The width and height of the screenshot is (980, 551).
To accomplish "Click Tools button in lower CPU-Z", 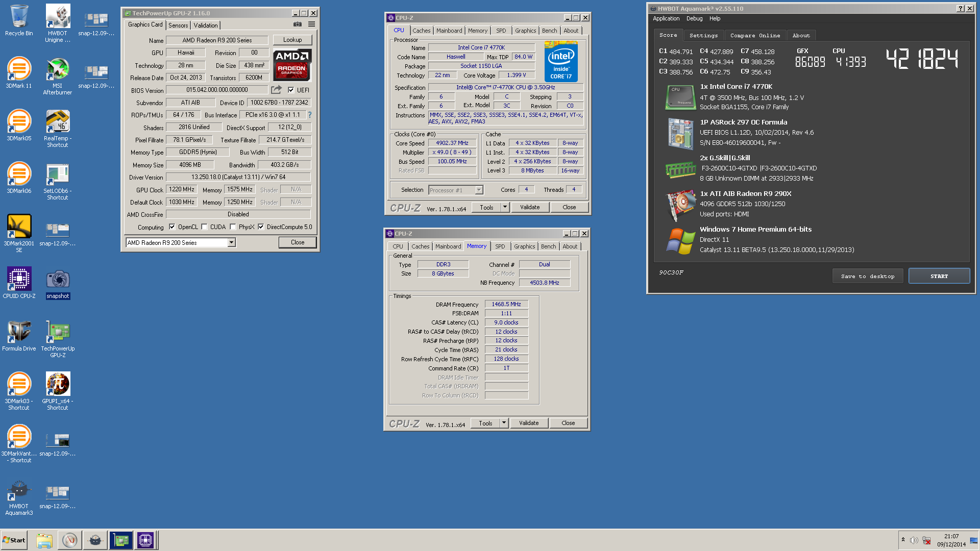I will 485,423.
